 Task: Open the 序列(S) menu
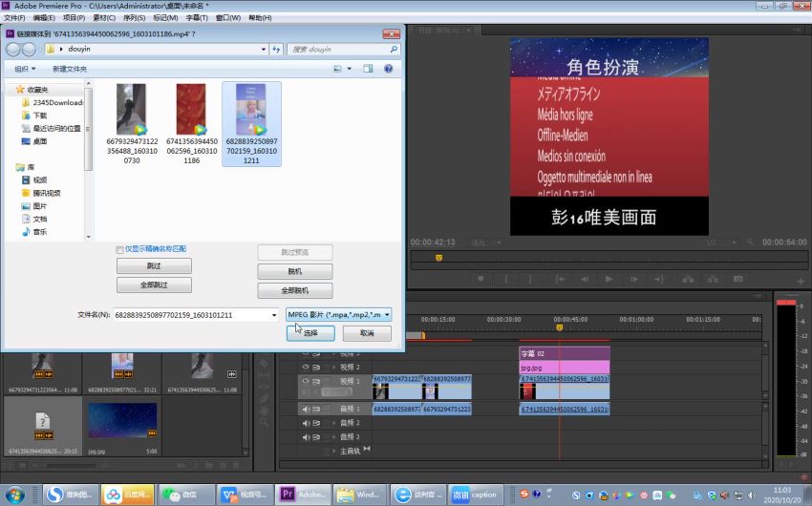134,17
